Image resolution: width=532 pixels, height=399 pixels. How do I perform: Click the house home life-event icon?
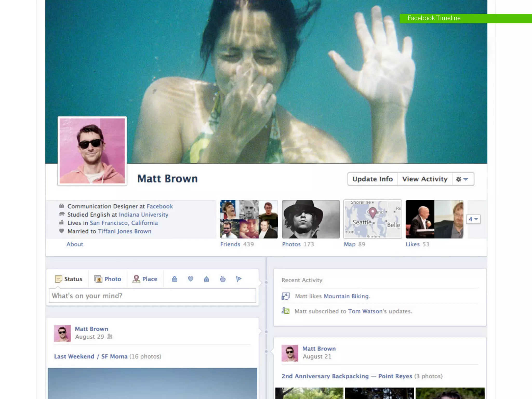(207, 279)
